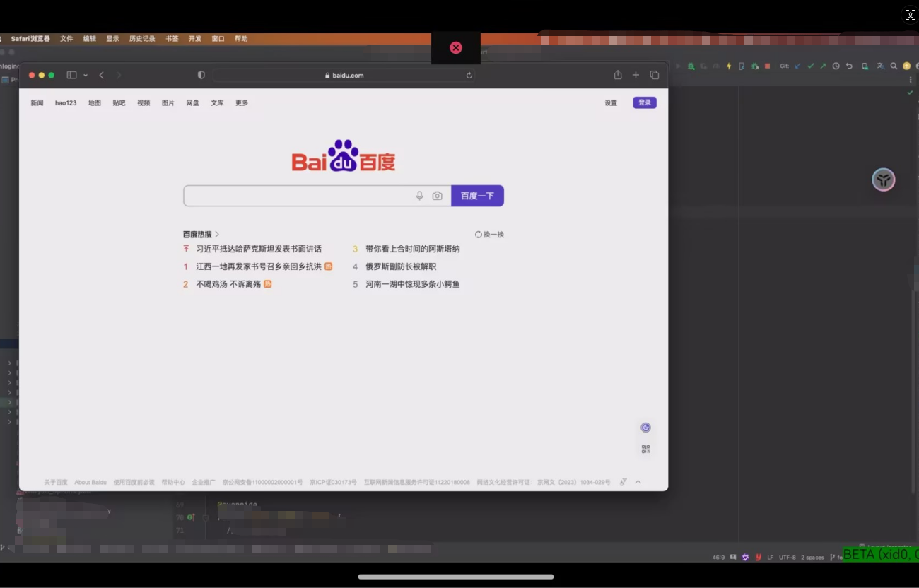Click the search magnifier icon in IDE toolbar
This screenshot has height=588, width=919.
pos(894,66)
